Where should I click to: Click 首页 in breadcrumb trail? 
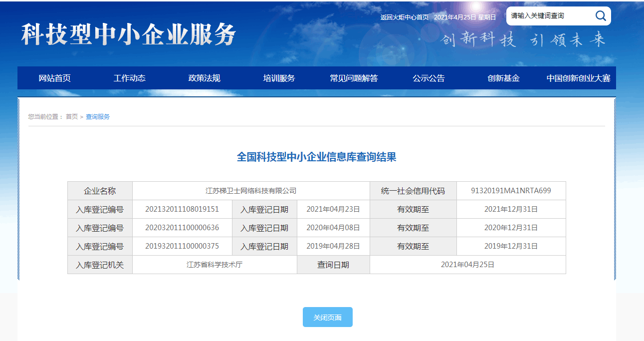tap(72, 117)
